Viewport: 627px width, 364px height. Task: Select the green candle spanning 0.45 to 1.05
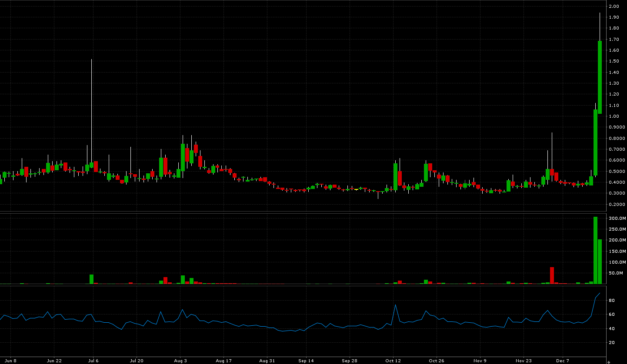[x=595, y=142]
